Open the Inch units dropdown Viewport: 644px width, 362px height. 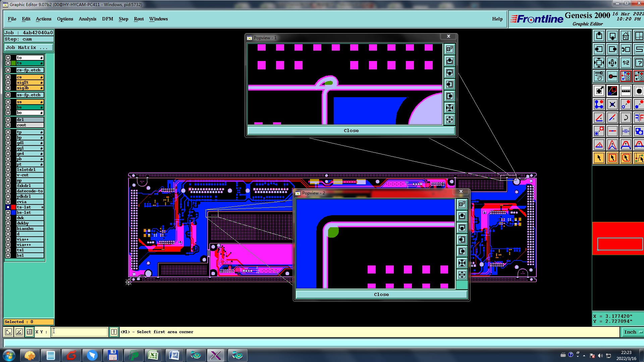[632, 332]
